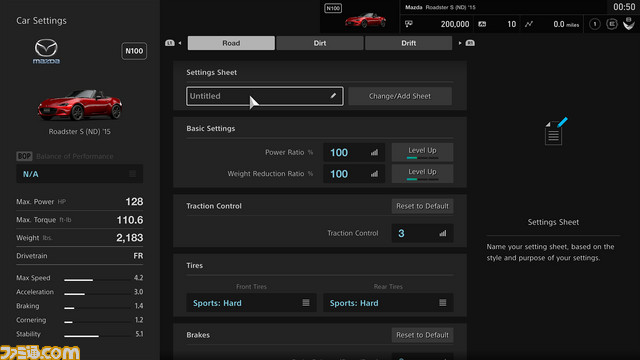
Task: Click the BOP badge icon
Action: pos(24,156)
